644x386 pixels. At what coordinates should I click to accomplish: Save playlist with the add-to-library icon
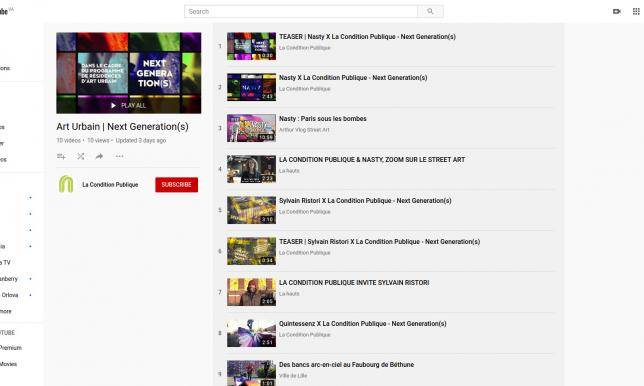click(61, 156)
